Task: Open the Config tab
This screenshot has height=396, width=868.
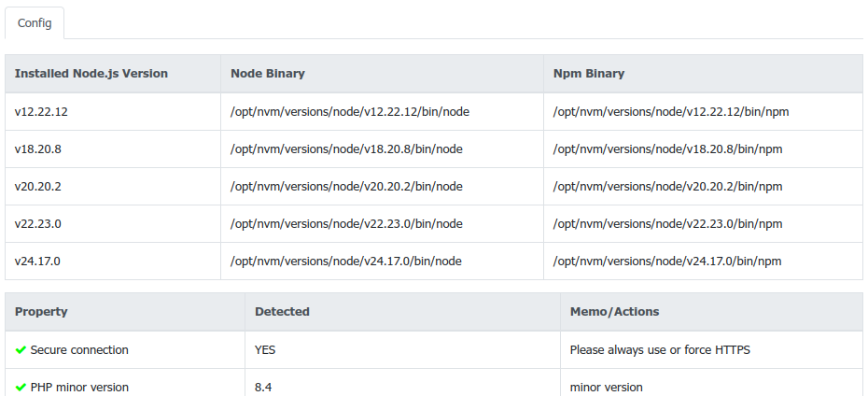Action: point(35,23)
